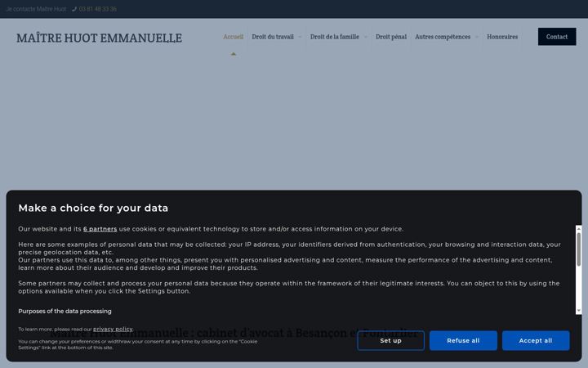Expand the Autres compétences dropdown arrow
588x368 pixels.
coord(477,37)
